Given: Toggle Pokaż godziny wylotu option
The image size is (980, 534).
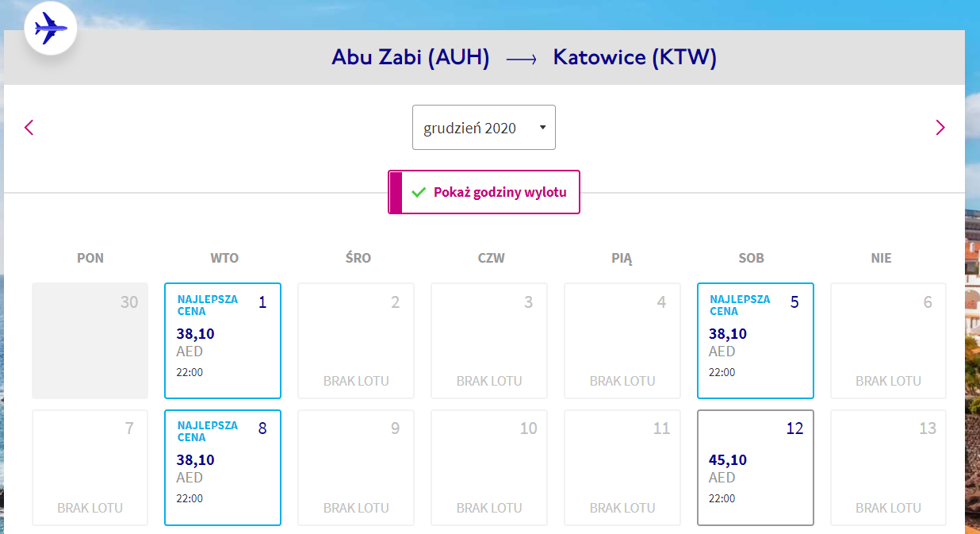Looking at the screenshot, I should (x=484, y=192).
